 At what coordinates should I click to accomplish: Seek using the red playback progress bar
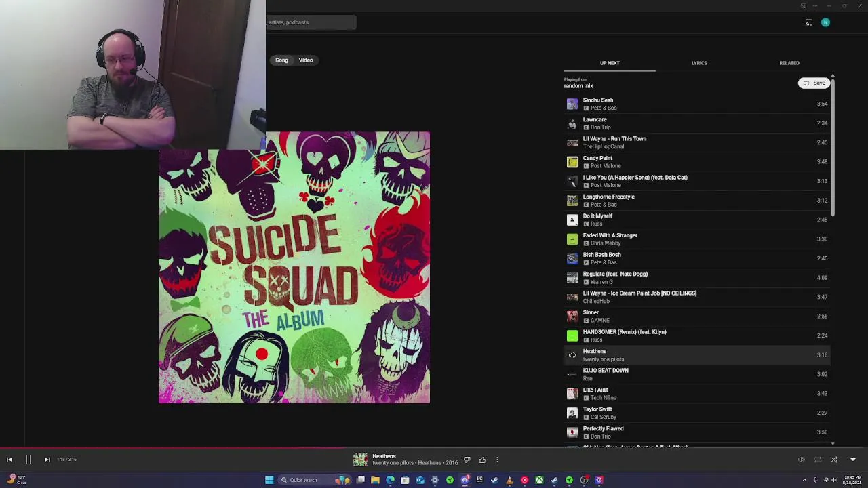[x=434, y=447]
